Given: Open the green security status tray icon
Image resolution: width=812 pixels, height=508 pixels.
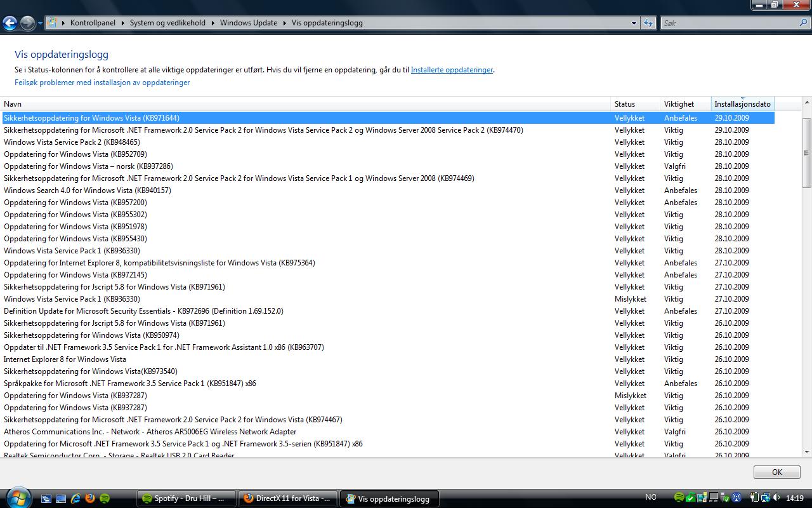Looking at the screenshot, I should pos(691,497).
